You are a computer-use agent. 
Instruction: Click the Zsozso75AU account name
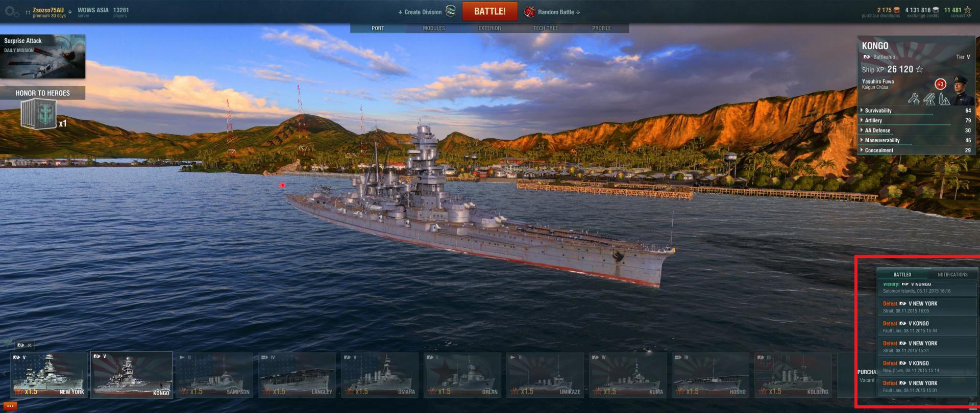(48, 10)
